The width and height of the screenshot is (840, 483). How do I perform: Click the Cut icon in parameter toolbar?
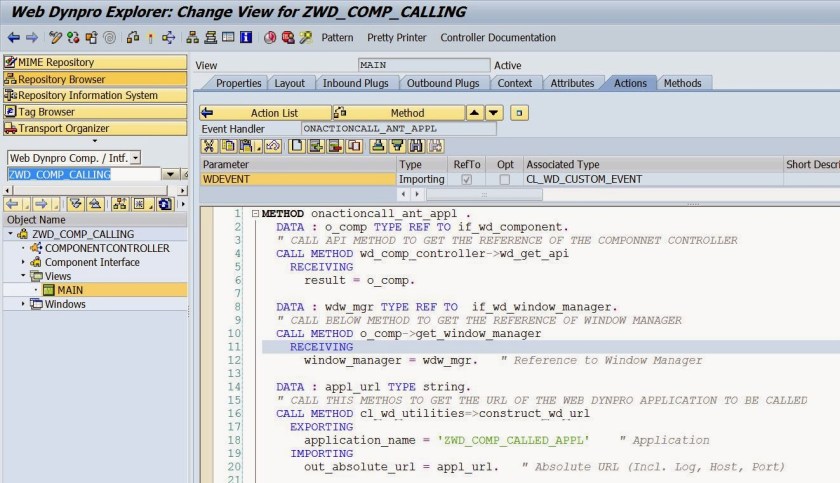click(209, 147)
